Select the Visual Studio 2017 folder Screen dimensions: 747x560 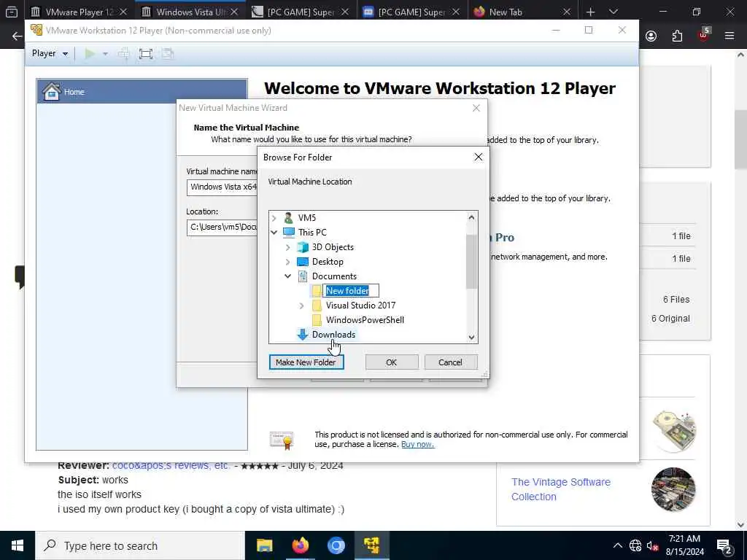tap(360, 306)
